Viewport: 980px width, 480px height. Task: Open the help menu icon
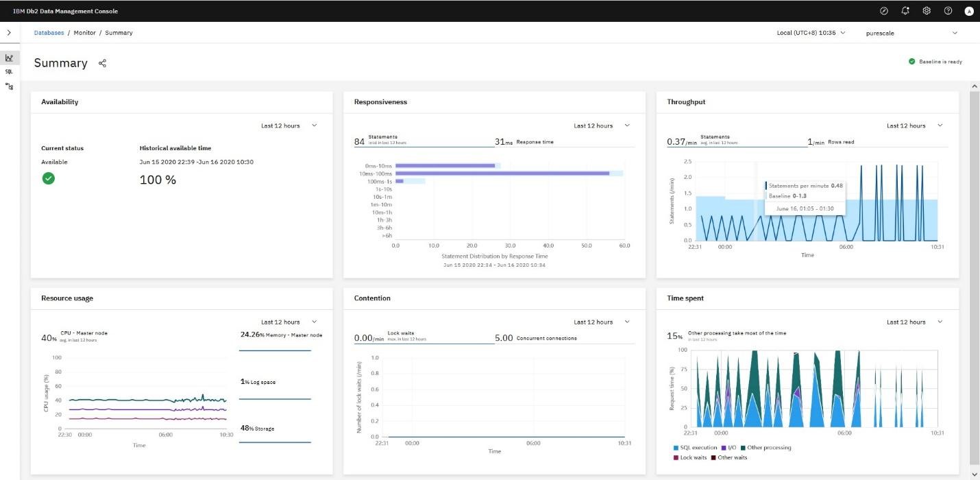(x=948, y=10)
